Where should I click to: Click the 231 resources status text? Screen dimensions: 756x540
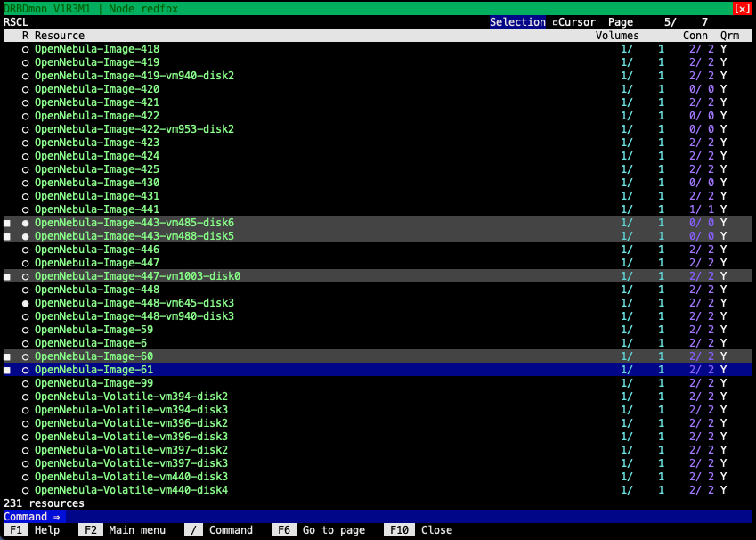[x=44, y=503]
